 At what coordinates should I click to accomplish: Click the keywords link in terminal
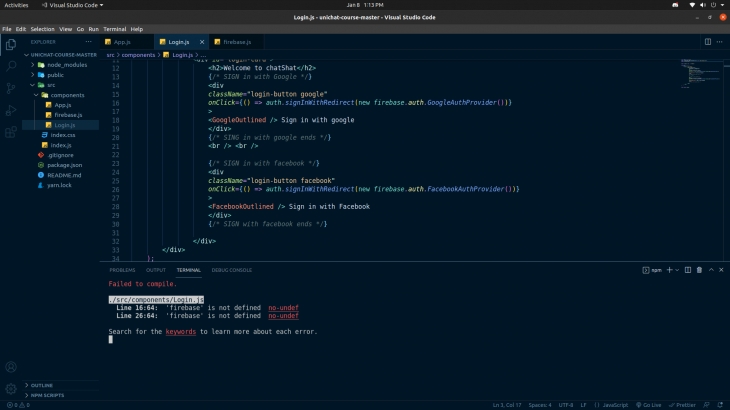181,332
